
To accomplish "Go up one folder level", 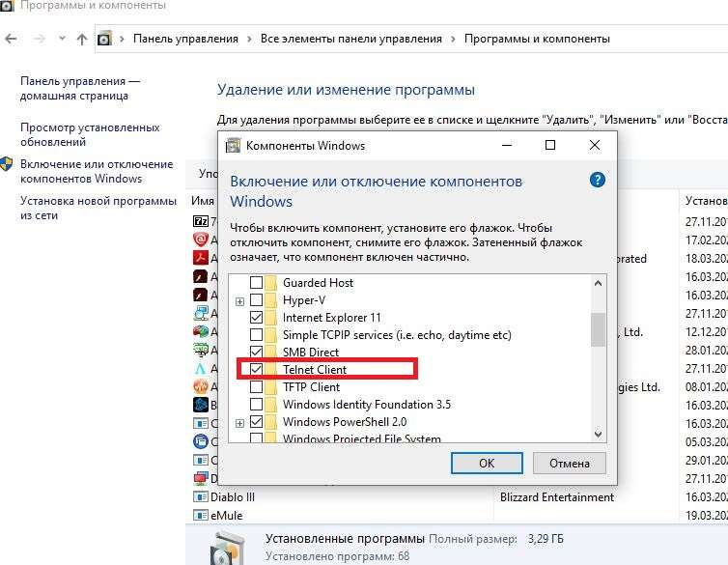I will click(82, 39).
